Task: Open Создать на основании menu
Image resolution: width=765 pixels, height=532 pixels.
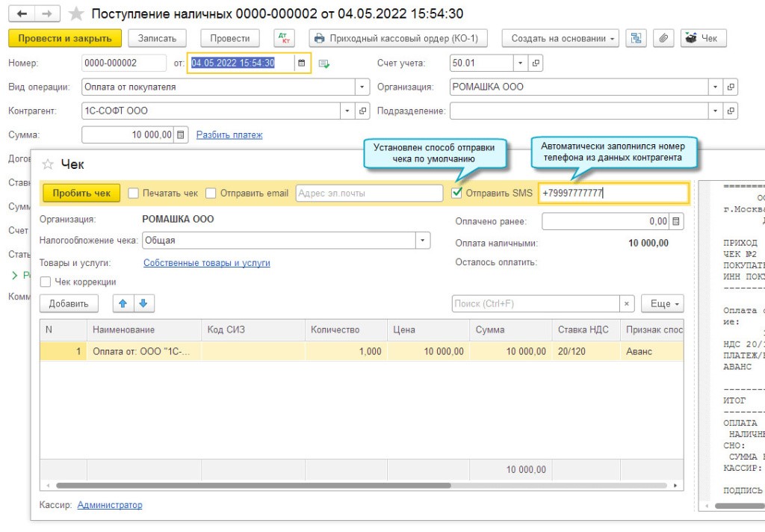Action: [560, 38]
